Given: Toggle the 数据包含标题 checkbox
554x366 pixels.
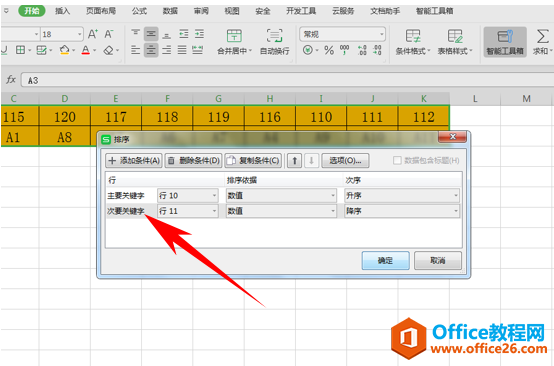Looking at the screenshot, I should click(397, 161).
